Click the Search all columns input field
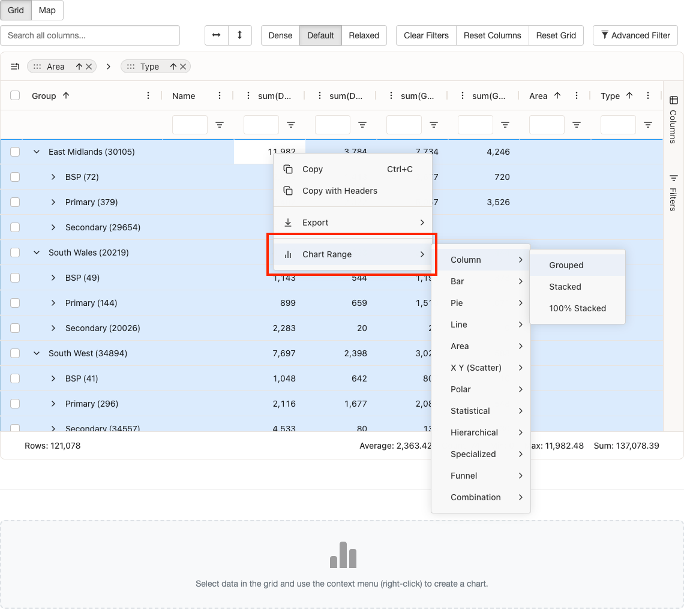Viewport: 684px width, 616px height. point(90,35)
